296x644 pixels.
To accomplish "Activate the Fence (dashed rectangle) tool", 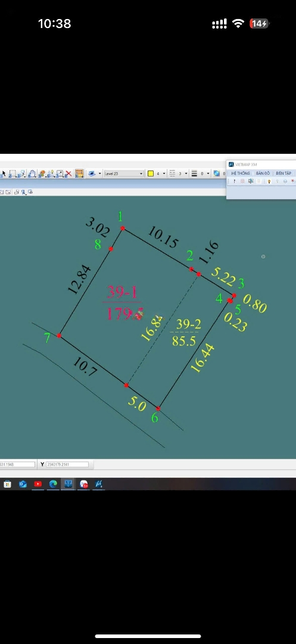I will 13,174.
